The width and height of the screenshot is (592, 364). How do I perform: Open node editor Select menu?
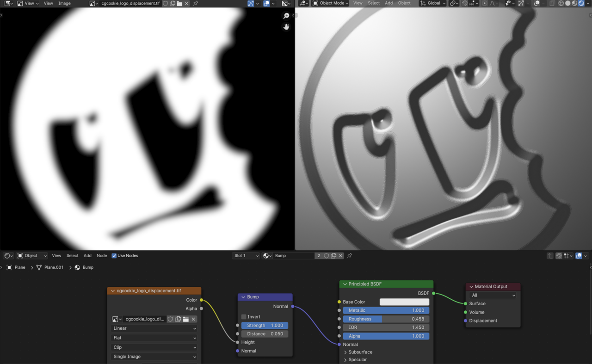(72, 255)
